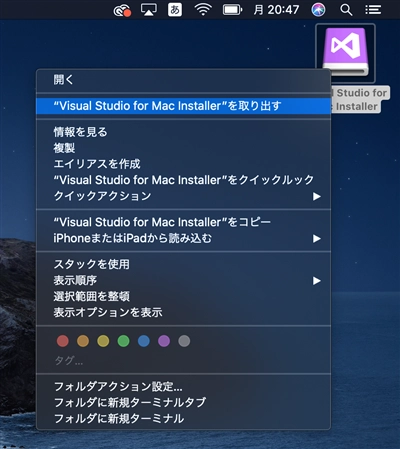Select フォルダに新規ターミナル menu item
400x449 pixels.
183,419
